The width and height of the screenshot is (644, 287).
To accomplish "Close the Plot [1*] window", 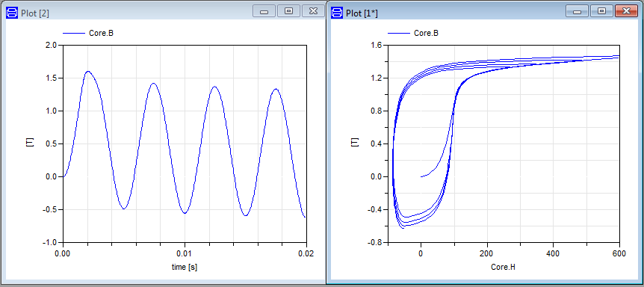I will pyautogui.click(x=626, y=11).
